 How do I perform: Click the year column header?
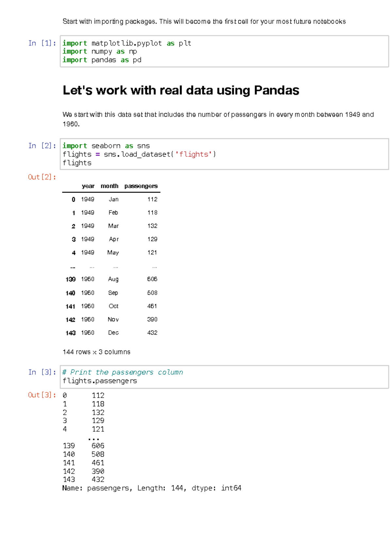[88, 186]
